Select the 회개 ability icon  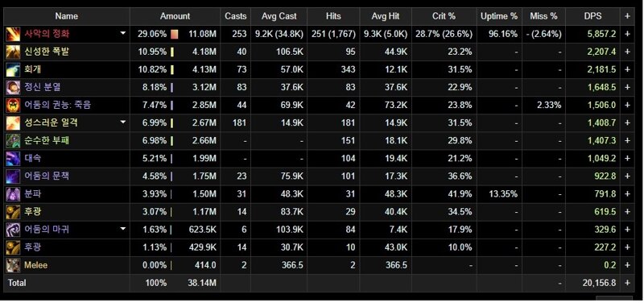click(x=13, y=69)
